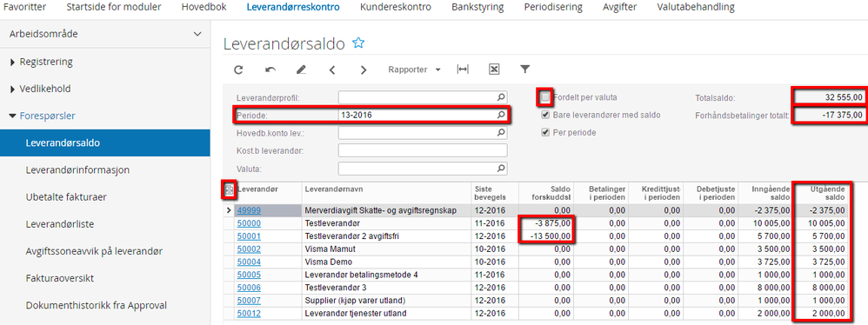Add Leverandørsaldo to favorites star
The width and height of the screenshot is (868, 325).
point(358,43)
